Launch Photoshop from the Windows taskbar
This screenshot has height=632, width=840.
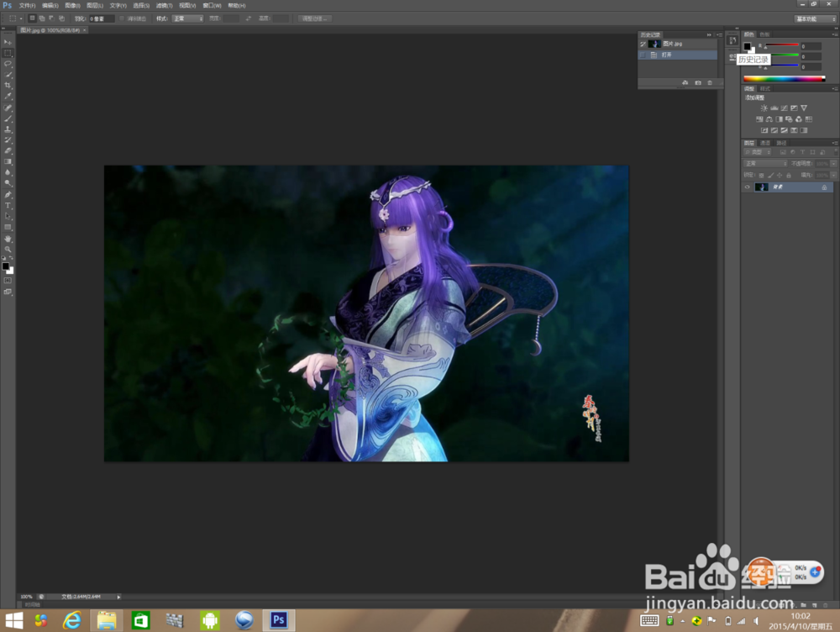(x=279, y=620)
